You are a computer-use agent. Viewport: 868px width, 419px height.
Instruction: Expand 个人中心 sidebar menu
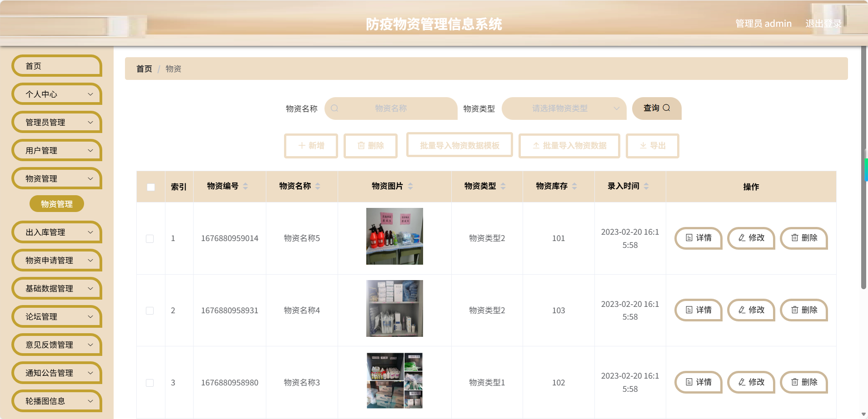[x=57, y=94]
